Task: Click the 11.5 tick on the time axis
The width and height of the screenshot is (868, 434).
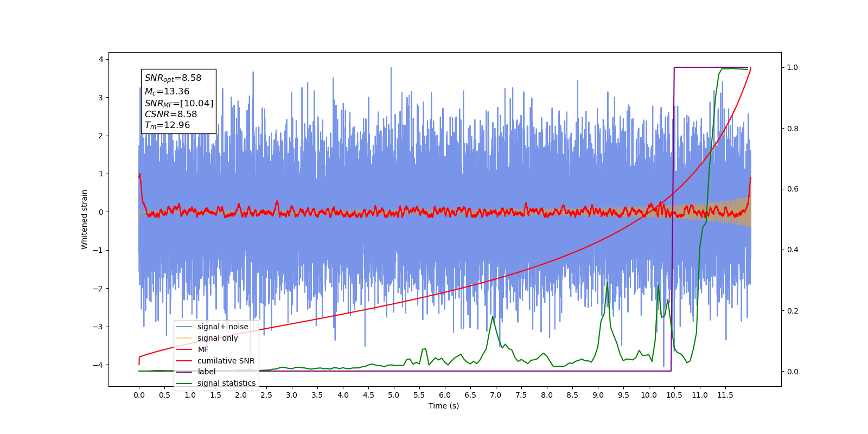Action: pyautogui.click(x=725, y=395)
